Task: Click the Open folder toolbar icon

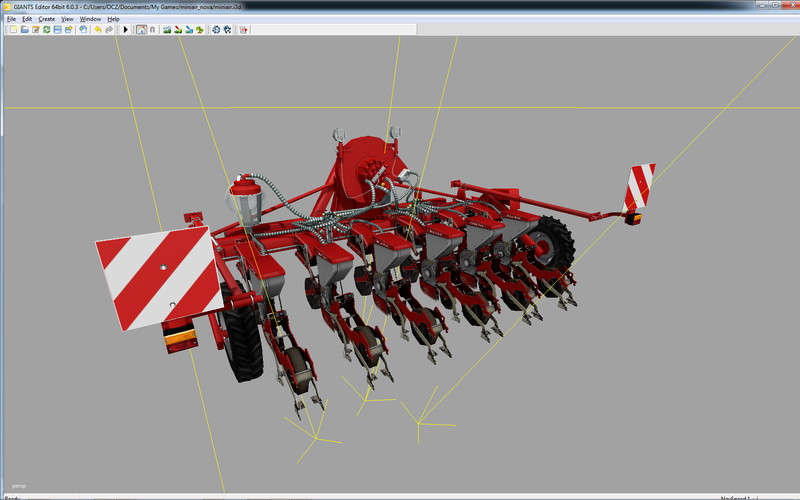Action: 24,30
